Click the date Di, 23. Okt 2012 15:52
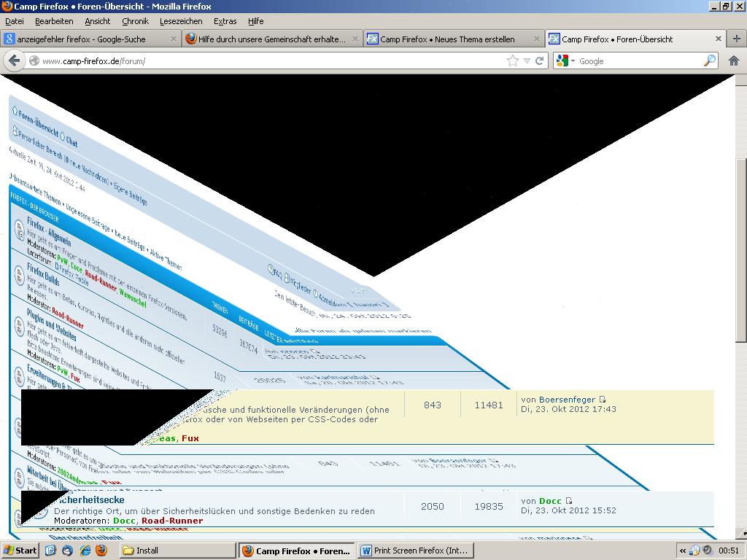This screenshot has width=747, height=560. (568, 510)
